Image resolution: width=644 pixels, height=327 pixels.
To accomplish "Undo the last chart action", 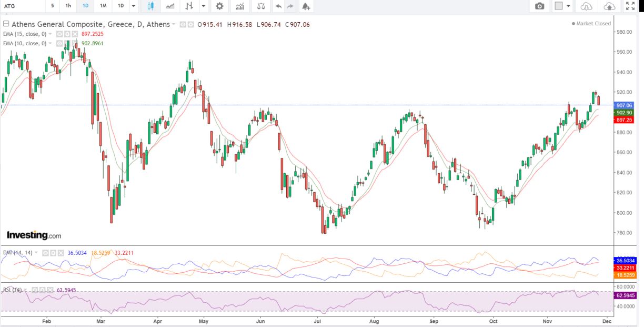I will (278, 6).
